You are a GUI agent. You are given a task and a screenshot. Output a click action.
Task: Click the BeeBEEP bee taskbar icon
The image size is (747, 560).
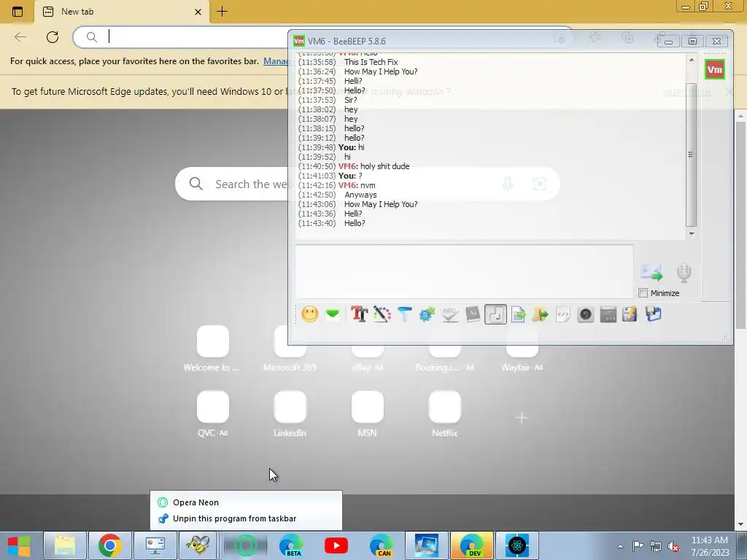point(198,545)
